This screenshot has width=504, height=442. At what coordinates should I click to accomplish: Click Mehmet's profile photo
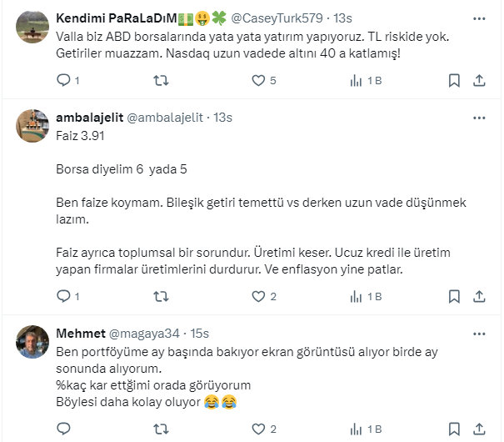pos(32,341)
